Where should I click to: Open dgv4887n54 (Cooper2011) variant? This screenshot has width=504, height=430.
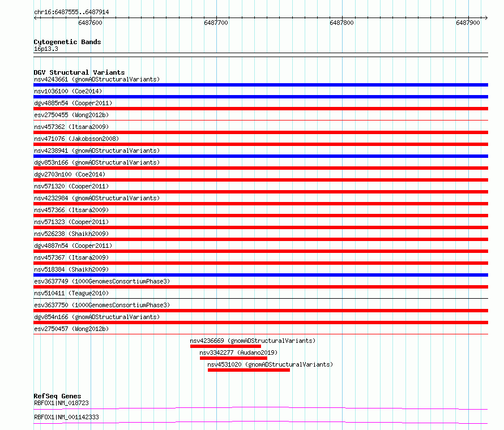(x=73, y=246)
